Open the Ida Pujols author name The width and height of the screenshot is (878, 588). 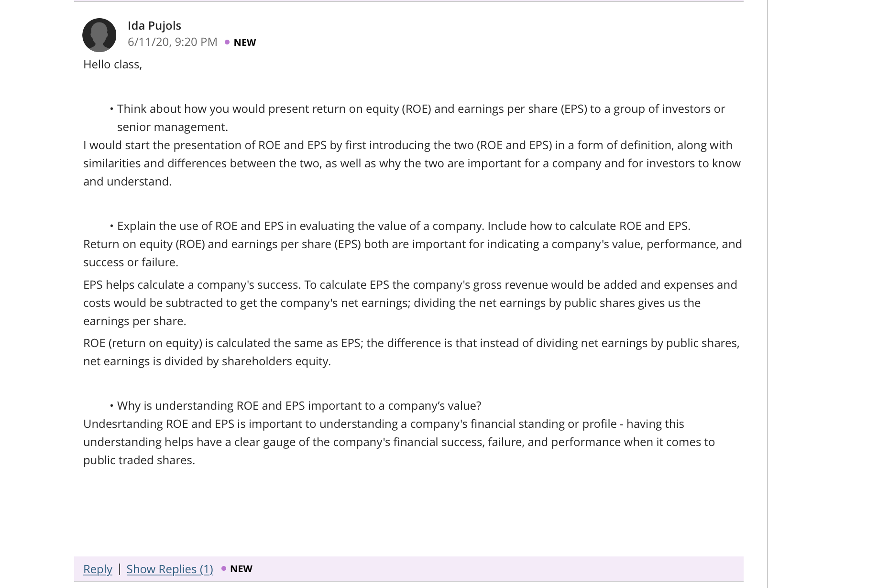click(154, 25)
